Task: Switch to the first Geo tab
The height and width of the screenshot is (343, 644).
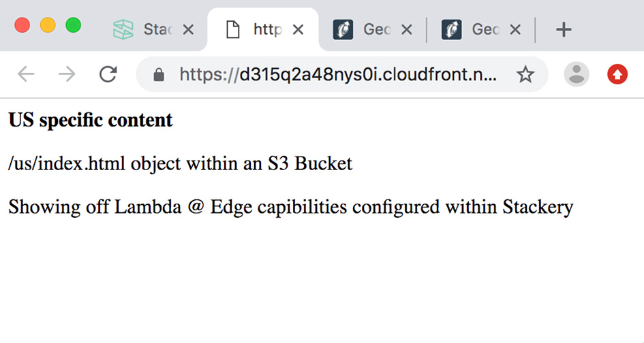Action: [365, 29]
